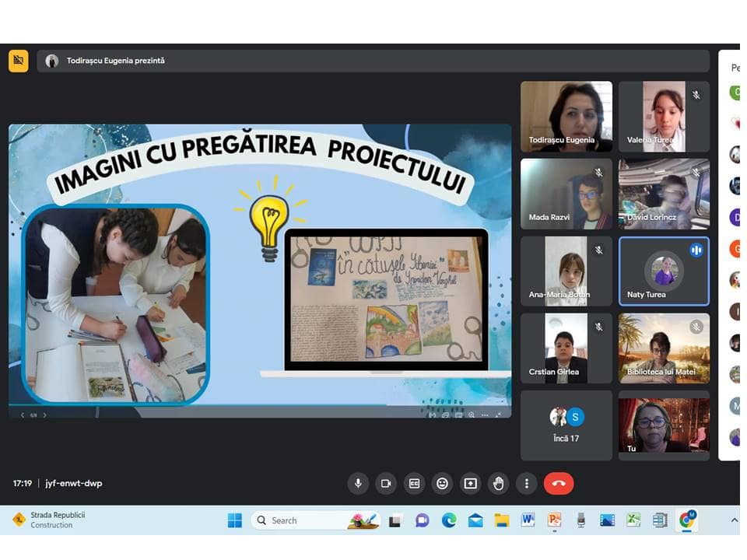Screen dimensions: 747x560
Task: Go to the previous slide arrow
Action: click(23, 415)
